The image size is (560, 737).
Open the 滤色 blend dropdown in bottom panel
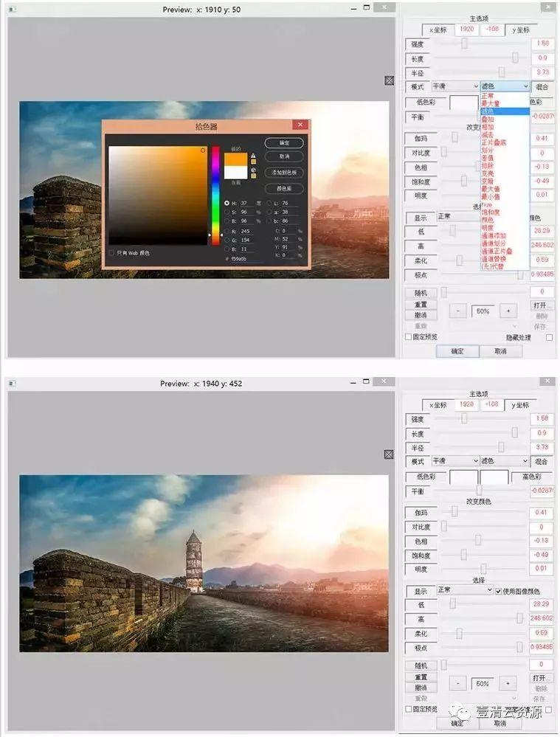505,461
